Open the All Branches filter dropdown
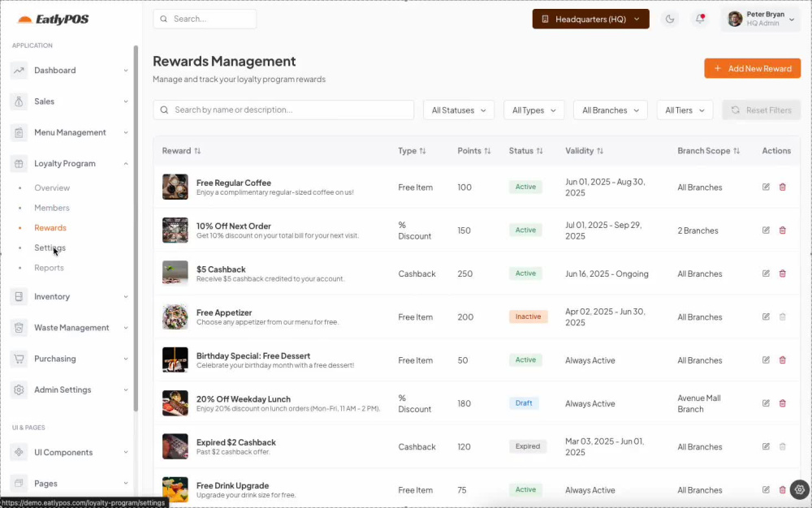Image resolution: width=812 pixels, height=508 pixels. [610, 110]
